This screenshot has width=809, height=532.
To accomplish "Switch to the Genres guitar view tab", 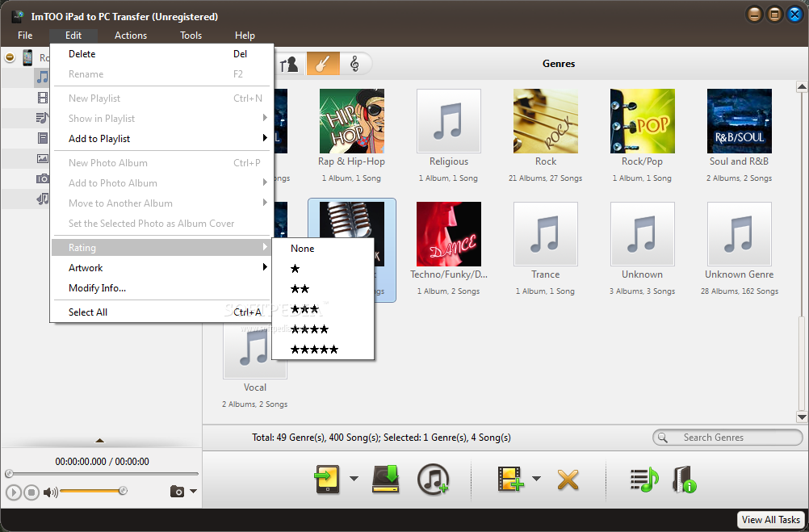I will coord(323,64).
